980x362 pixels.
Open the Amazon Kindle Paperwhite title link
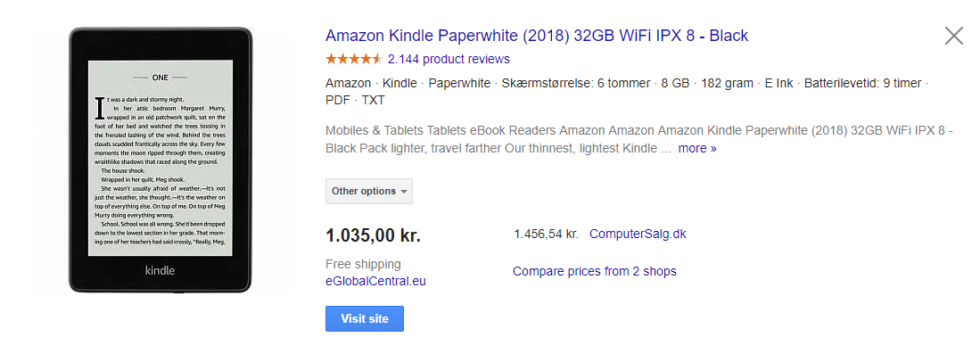point(537,36)
